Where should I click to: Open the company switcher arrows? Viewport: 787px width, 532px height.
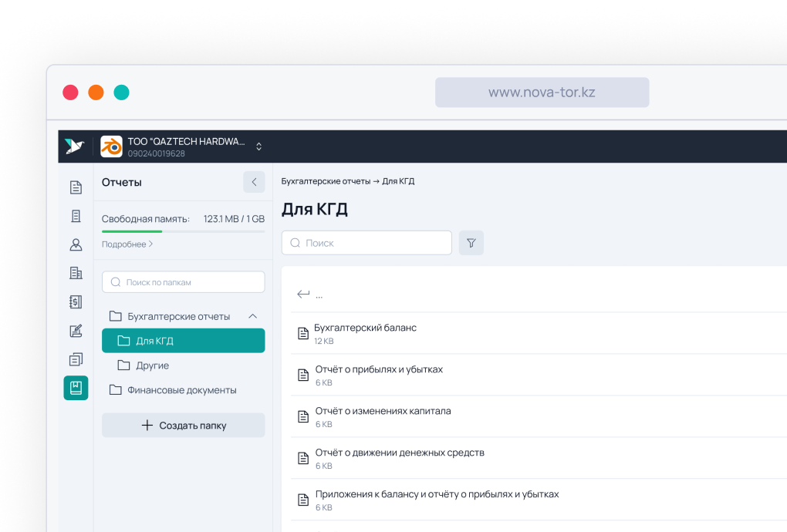[259, 146]
